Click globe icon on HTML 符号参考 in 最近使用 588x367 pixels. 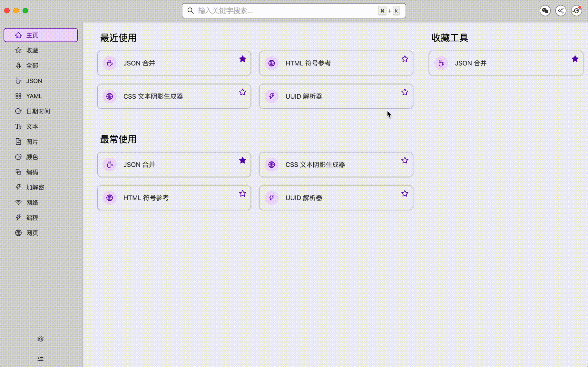(272, 63)
